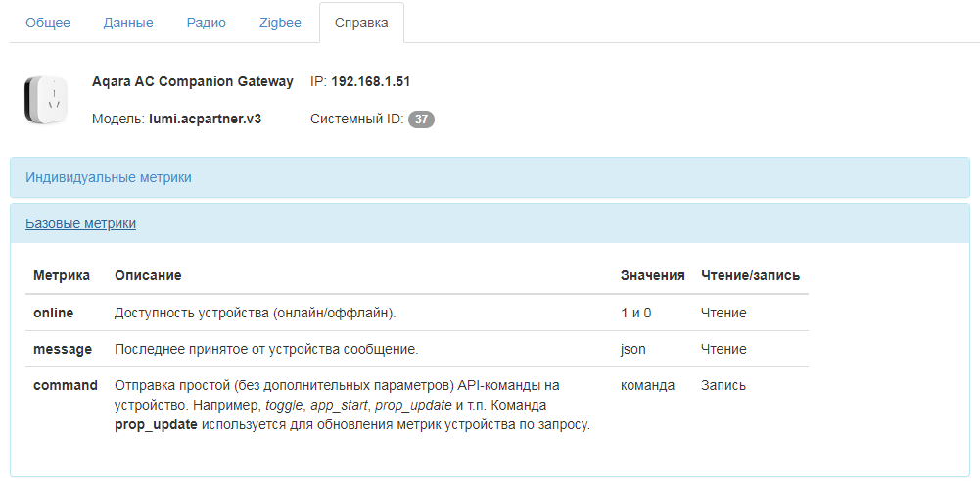The image size is (980, 486).
Task: Click the Aqara AC Companion Gateway title
Action: click(x=192, y=81)
